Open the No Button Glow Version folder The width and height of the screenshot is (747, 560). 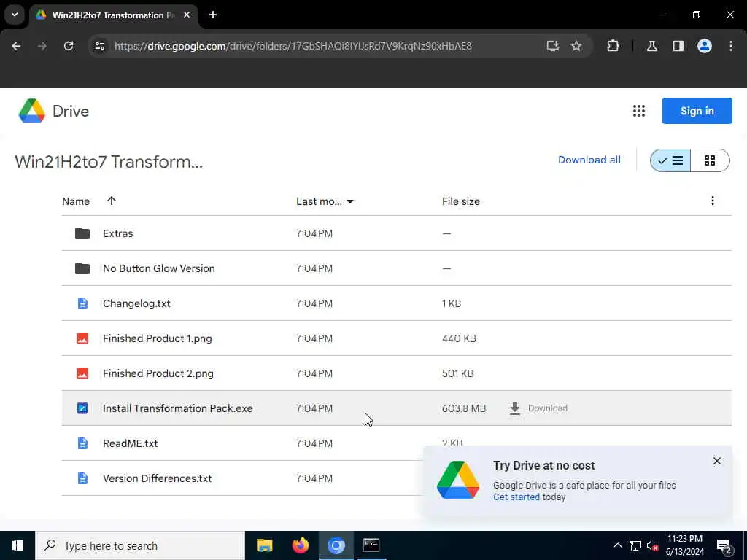click(396, 268)
